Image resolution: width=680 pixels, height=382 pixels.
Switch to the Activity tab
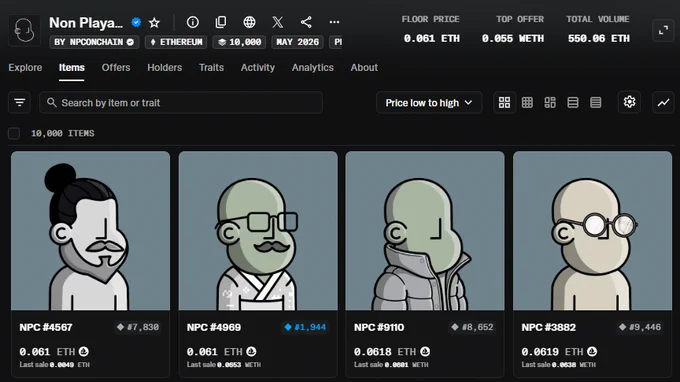(258, 68)
